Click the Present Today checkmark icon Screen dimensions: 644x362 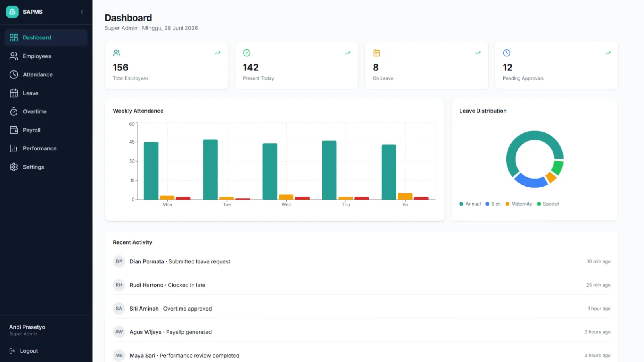point(247,53)
